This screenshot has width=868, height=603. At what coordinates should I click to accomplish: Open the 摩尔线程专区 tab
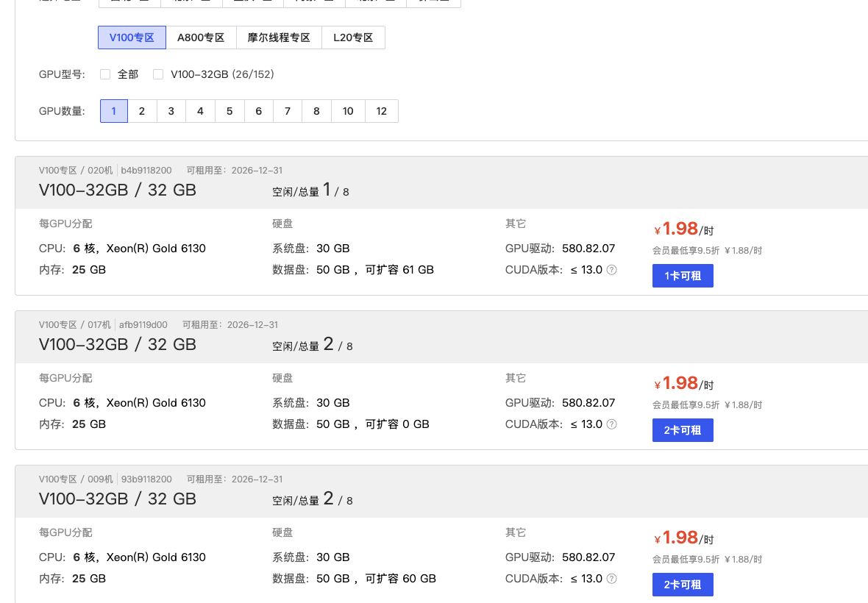279,38
